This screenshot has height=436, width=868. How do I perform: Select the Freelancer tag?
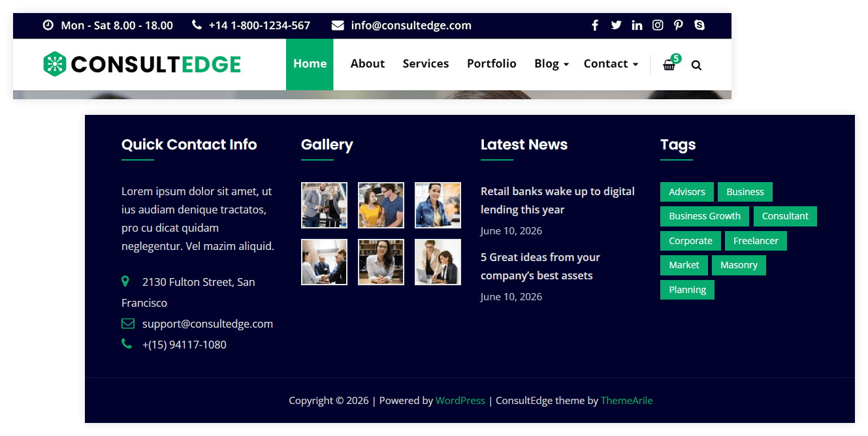click(x=756, y=241)
